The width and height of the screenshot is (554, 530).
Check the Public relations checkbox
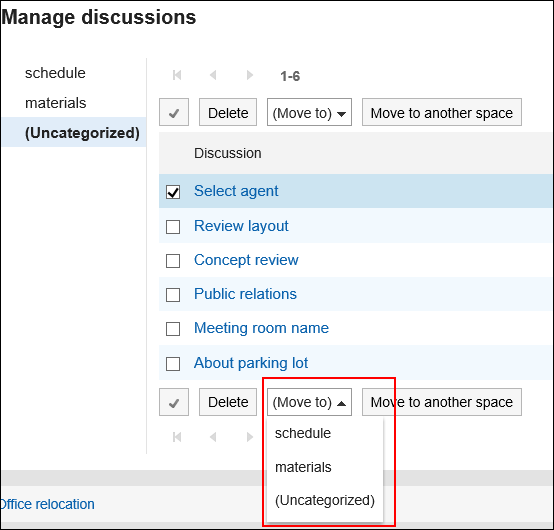173,295
